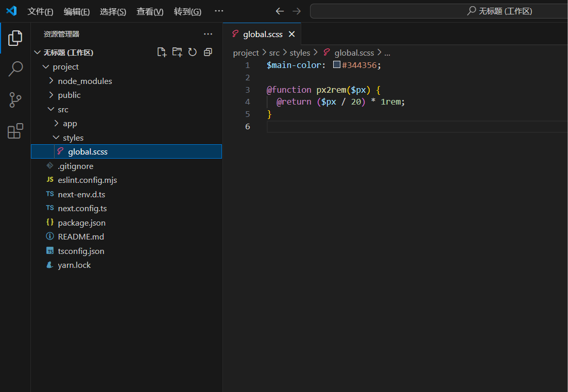Click global.scss in the breadcrumb path
Image resolution: width=568 pixels, height=392 pixels.
click(x=354, y=53)
